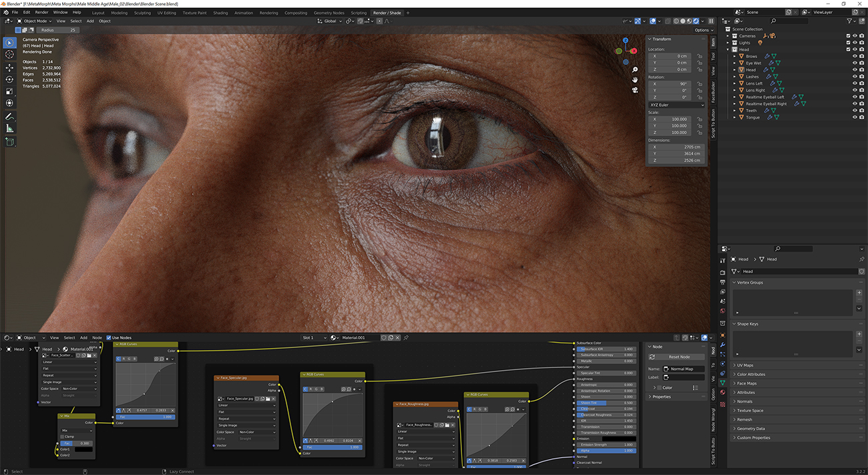Select the Annotate tool
The height and width of the screenshot is (475, 868).
[10, 117]
